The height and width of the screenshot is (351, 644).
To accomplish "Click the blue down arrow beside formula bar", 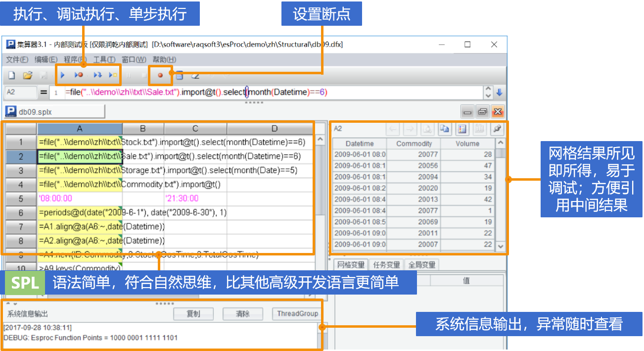I will click(x=499, y=92).
